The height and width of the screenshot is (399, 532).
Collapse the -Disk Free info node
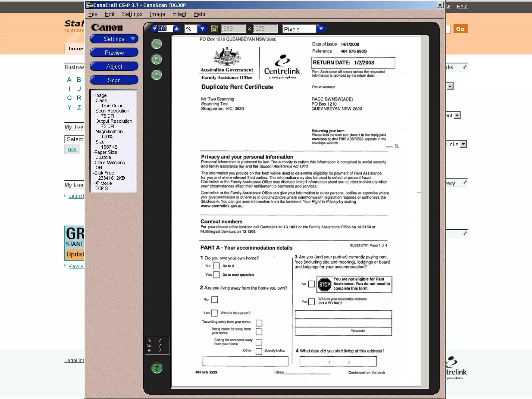point(103,173)
